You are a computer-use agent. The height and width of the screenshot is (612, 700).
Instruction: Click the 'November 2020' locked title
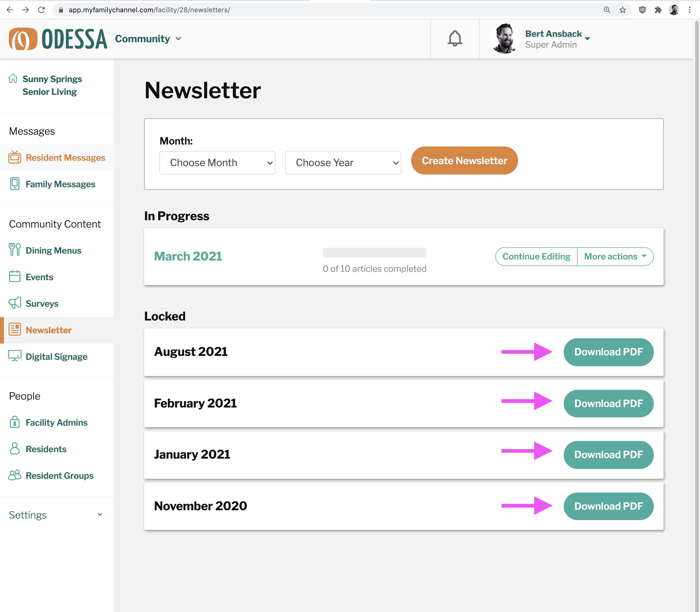(x=200, y=506)
